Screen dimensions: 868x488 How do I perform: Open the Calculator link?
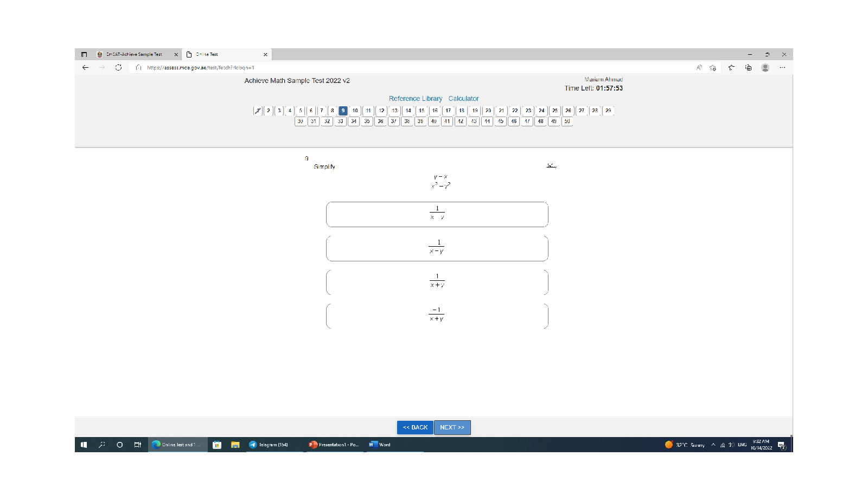coord(463,99)
